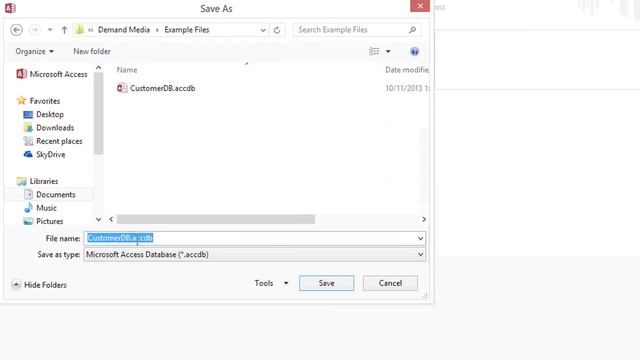Image resolution: width=640 pixels, height=360 pixels.
Task: Click the CustomerDB.accdb file icon
Action: tap(122, 88)
